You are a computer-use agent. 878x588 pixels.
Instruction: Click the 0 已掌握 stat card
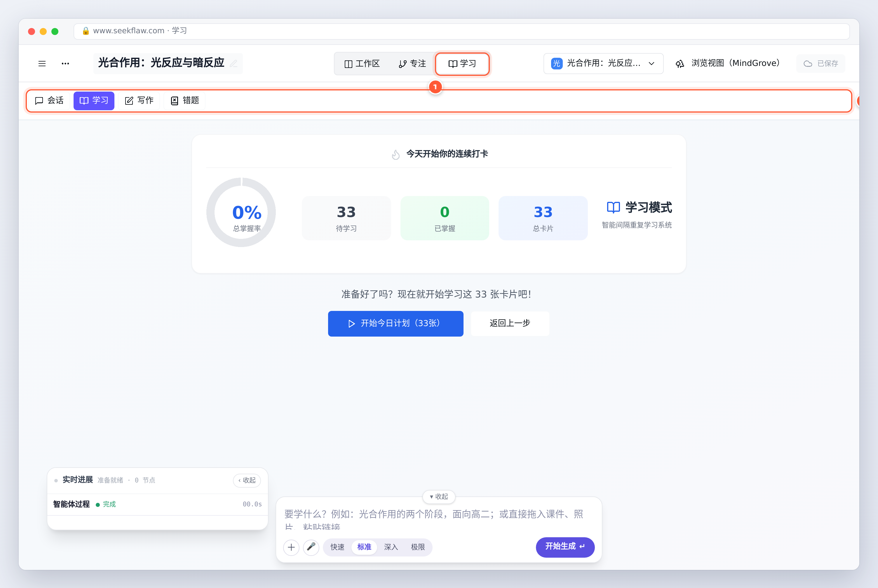445,218
